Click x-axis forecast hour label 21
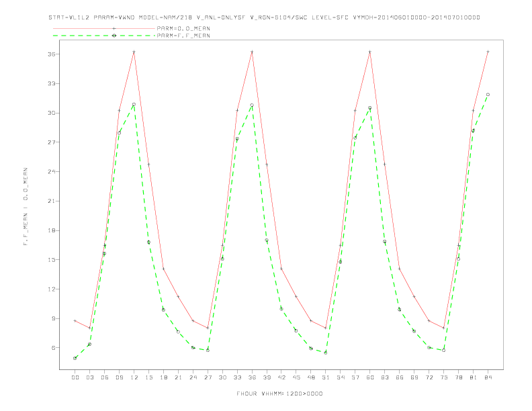The height and width of the screenshot is (411, 532). [x=178, y=377]
